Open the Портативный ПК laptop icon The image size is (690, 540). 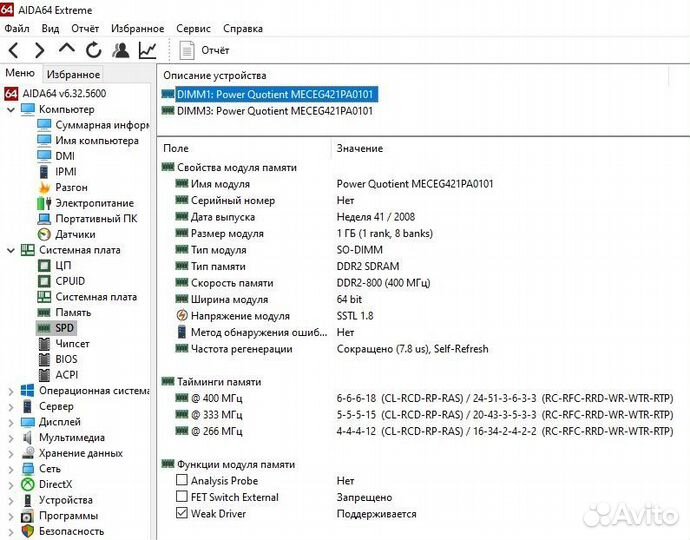44,219
